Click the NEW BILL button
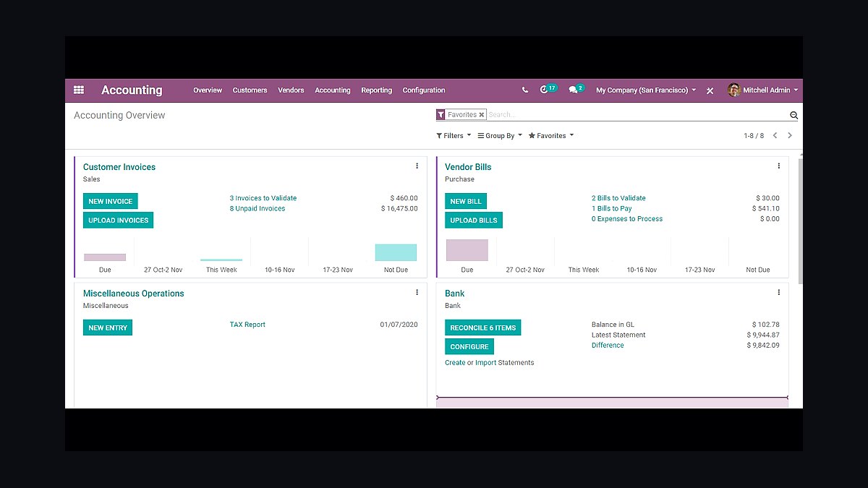 (466, 201)
